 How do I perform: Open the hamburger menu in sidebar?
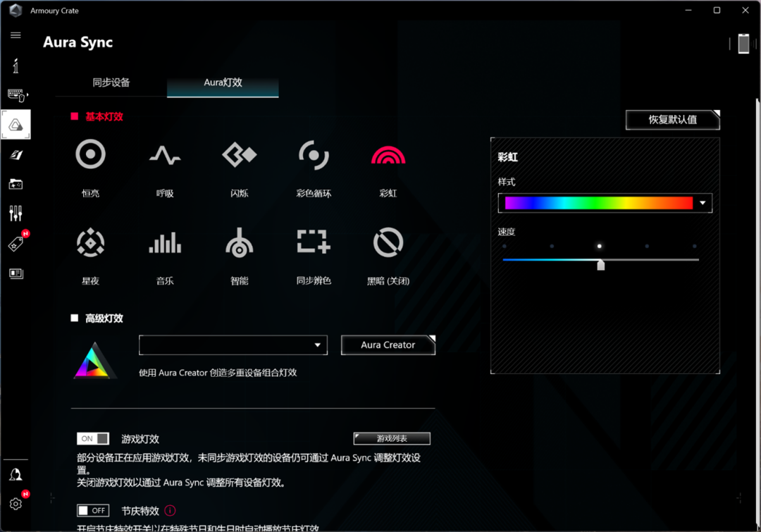pos(16,35)
